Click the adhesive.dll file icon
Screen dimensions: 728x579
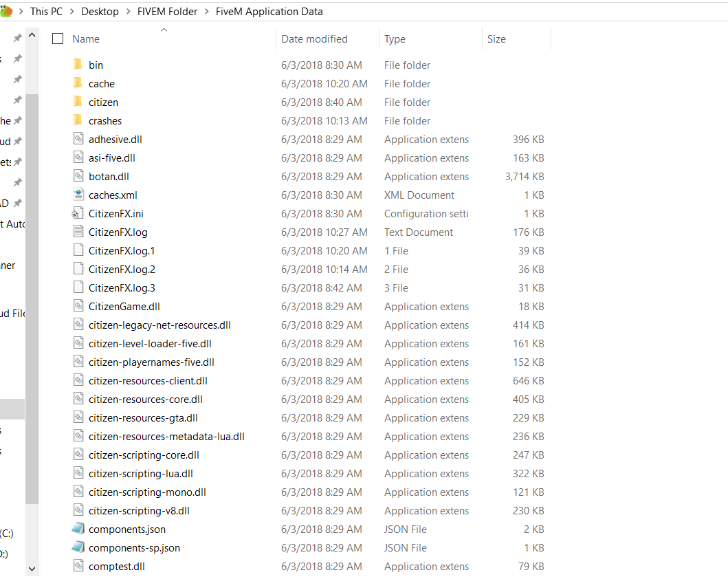click(78, 138)
